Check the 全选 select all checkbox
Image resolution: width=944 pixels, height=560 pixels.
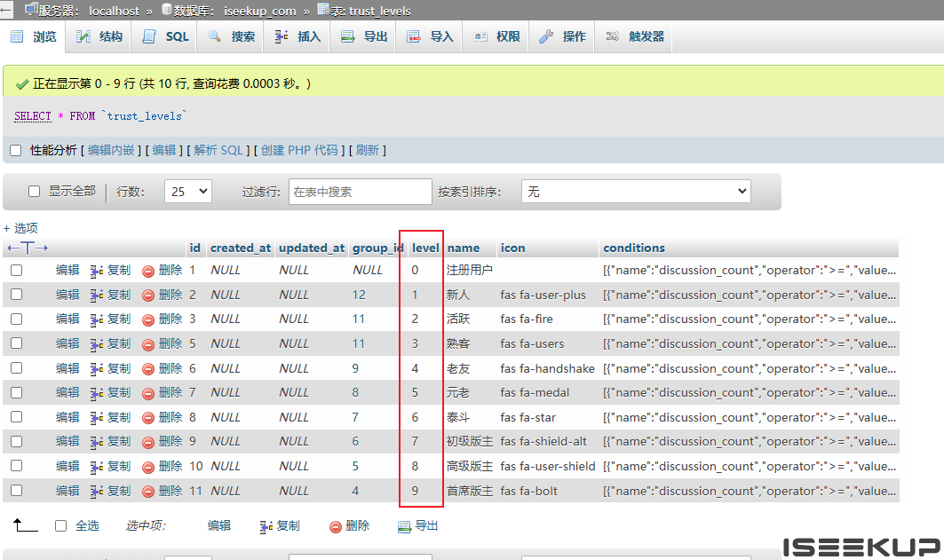[60, 525]
